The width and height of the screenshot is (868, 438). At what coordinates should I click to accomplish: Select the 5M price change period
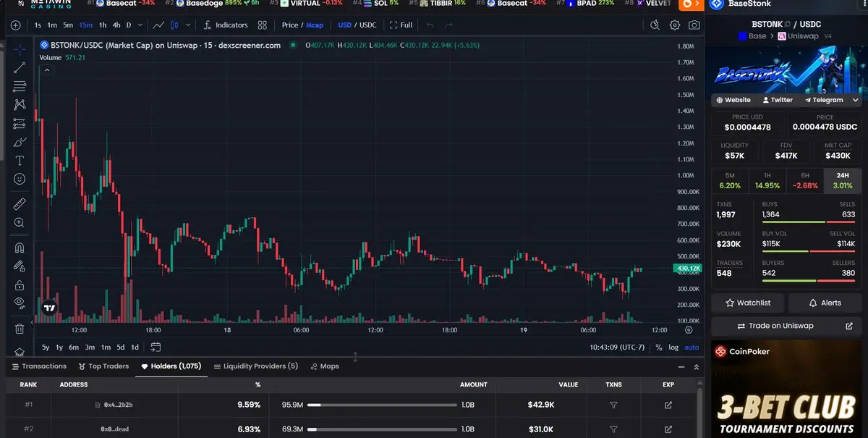[730, 180]
